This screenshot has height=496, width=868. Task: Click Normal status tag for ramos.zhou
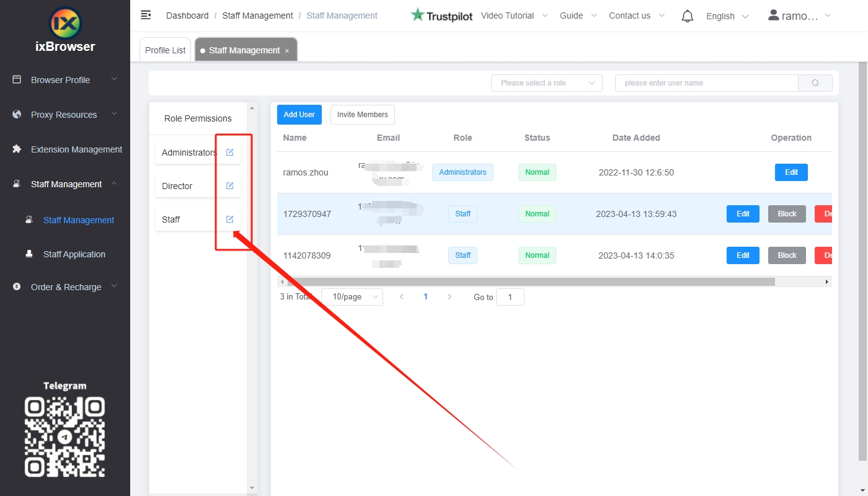537,172
